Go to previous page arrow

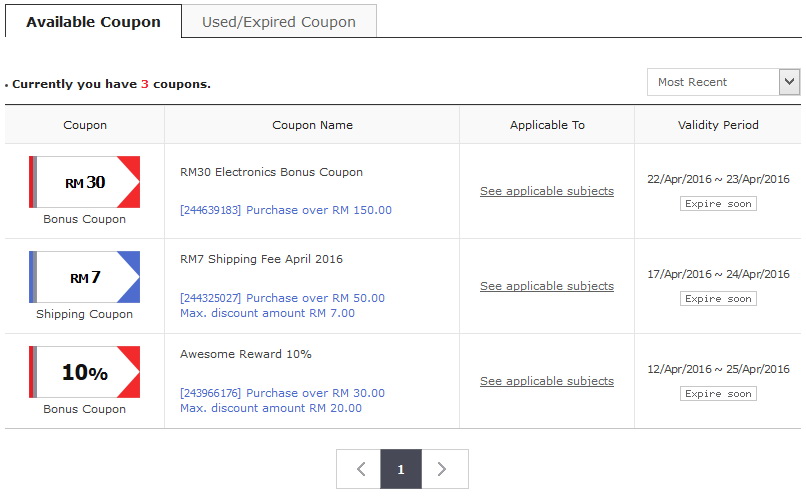click(x=359, y=469)
